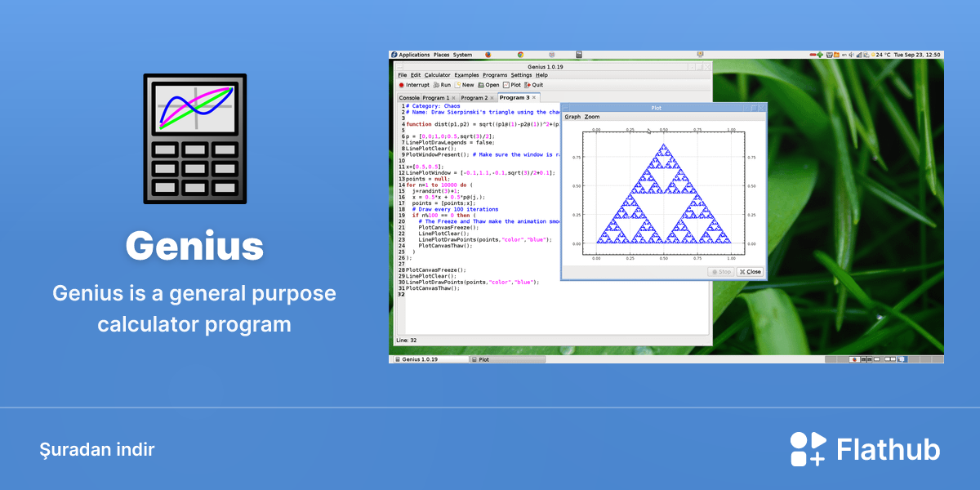Launch Firefox from the top panel
This screenshot has height=490, width=980.
tap(488, 55)
